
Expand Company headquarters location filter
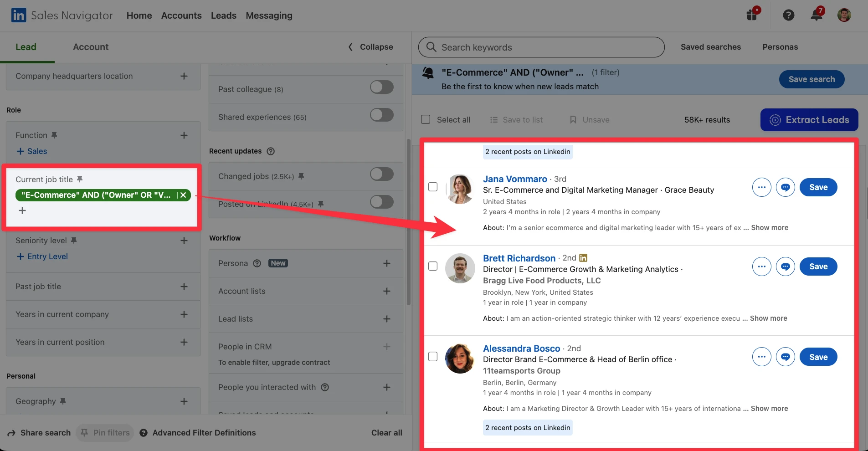(184, 76)
